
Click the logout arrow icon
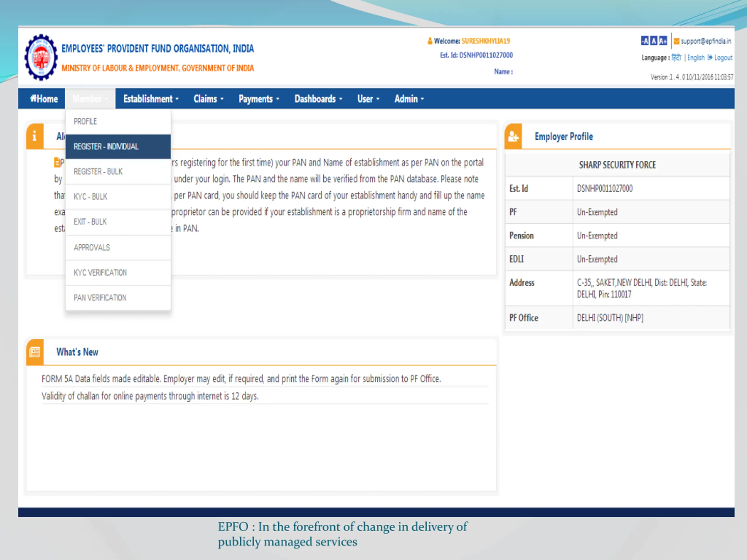710,57
